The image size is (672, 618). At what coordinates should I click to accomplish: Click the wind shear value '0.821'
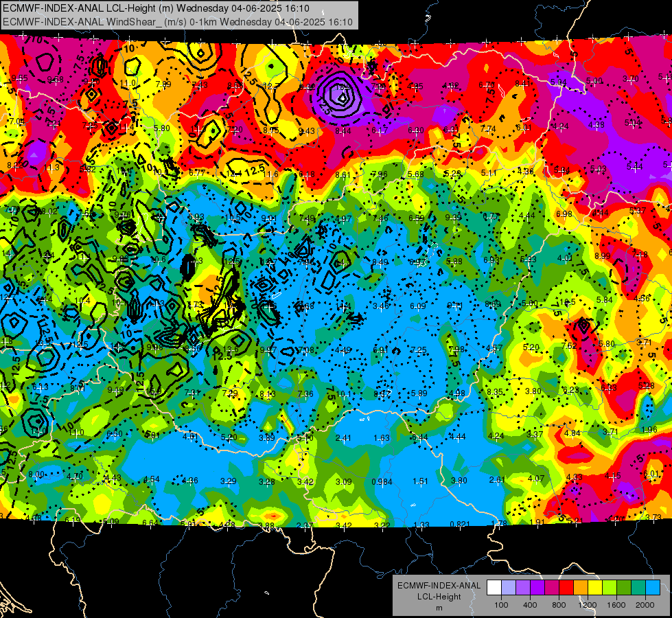coord(460,524)
